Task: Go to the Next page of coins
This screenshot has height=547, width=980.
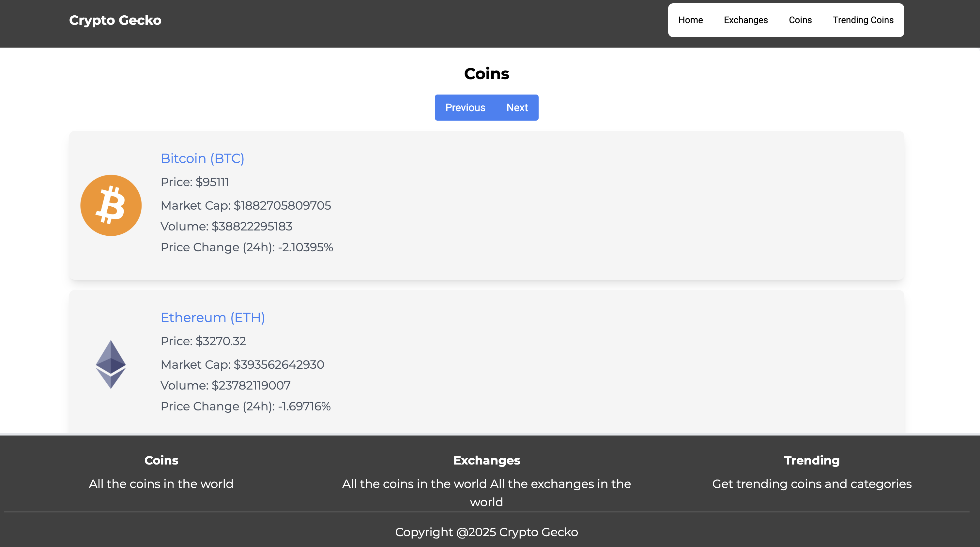Action: (517, 108)
